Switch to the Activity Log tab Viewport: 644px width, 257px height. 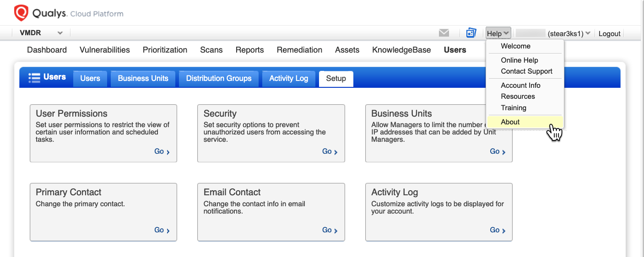click(x=288, y=78)
